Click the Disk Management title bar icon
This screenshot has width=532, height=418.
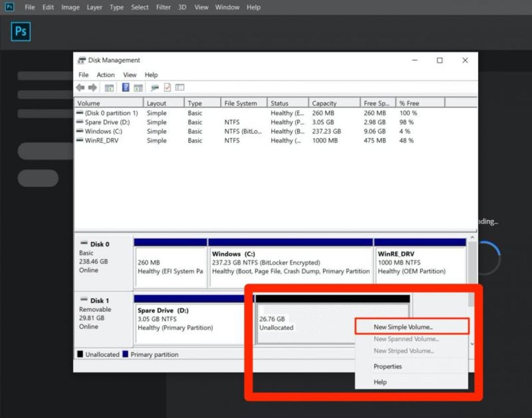(81, 61)
